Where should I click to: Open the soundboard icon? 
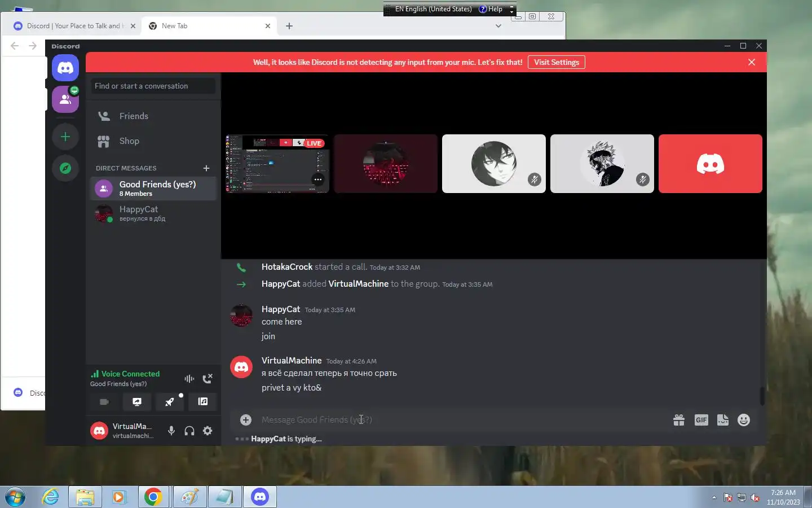(x=203, y=402)
